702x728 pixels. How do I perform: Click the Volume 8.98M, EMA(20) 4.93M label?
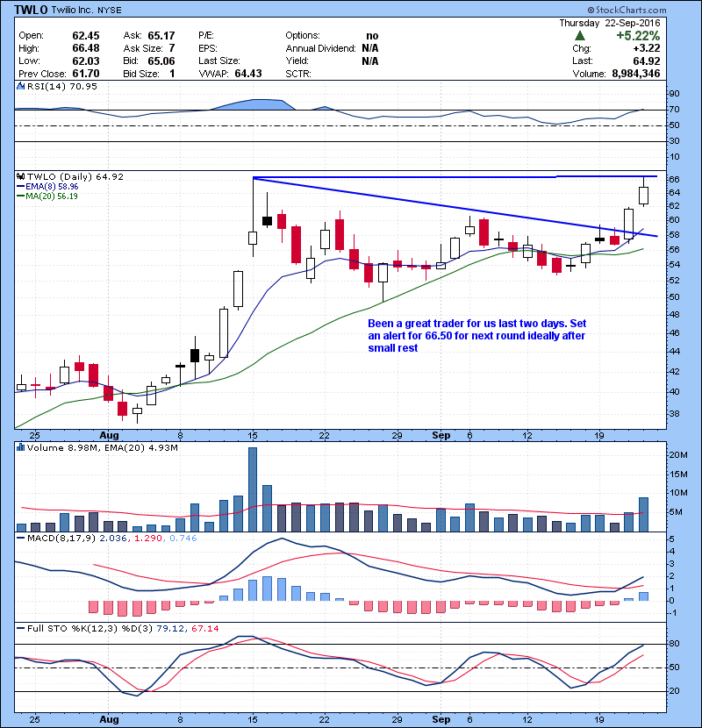[x=102, y=447]
